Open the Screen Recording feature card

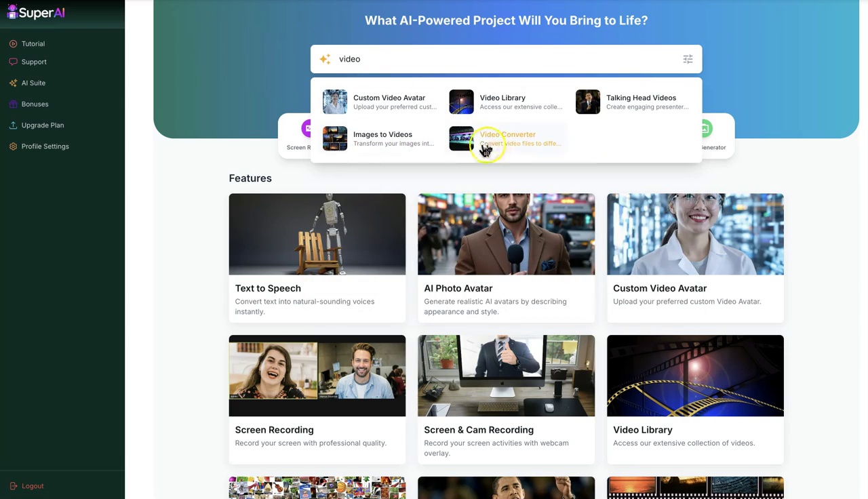[317, 399]
